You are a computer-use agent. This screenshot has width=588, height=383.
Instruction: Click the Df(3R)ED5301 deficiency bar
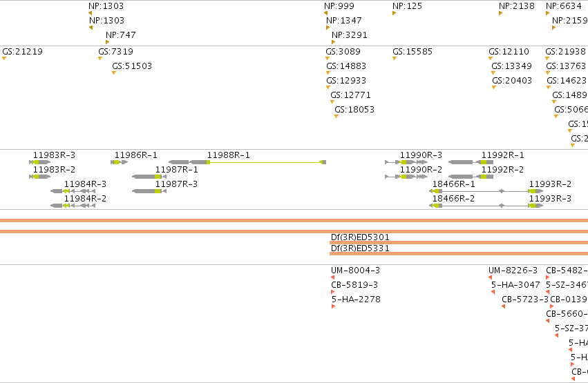tap(459, 243)
